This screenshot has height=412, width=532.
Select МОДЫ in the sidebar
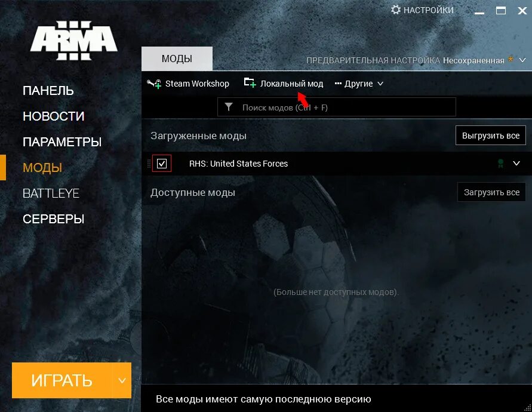42,168
